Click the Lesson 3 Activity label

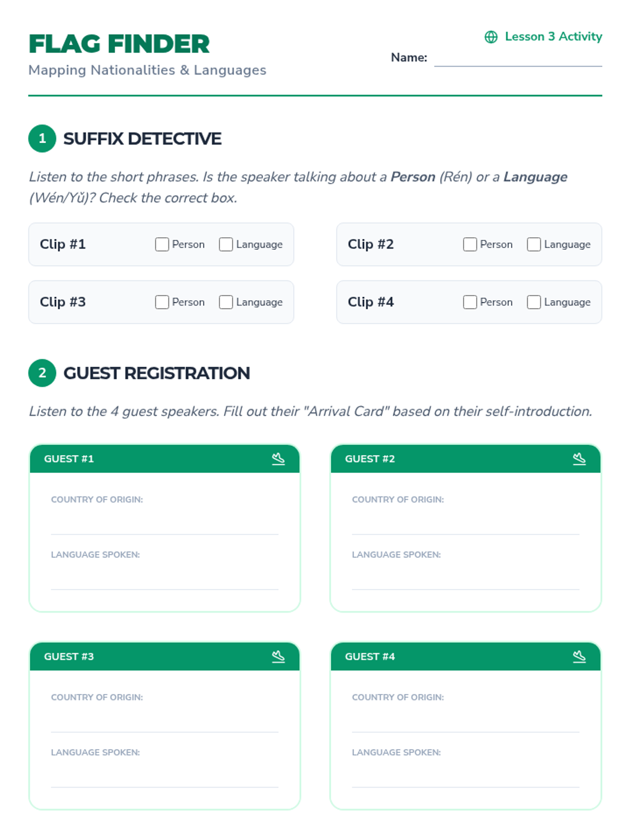point(553,37)
